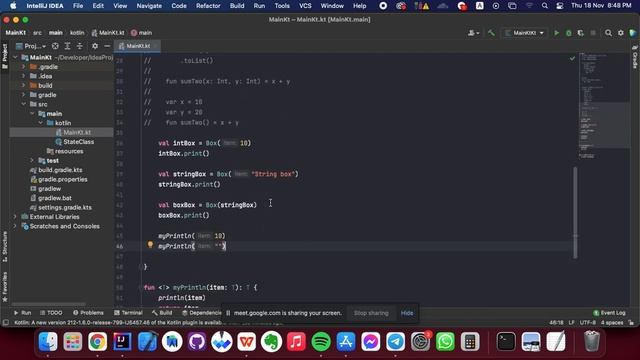
Task: Open the Run tool window button
Action: click(22, 313)
